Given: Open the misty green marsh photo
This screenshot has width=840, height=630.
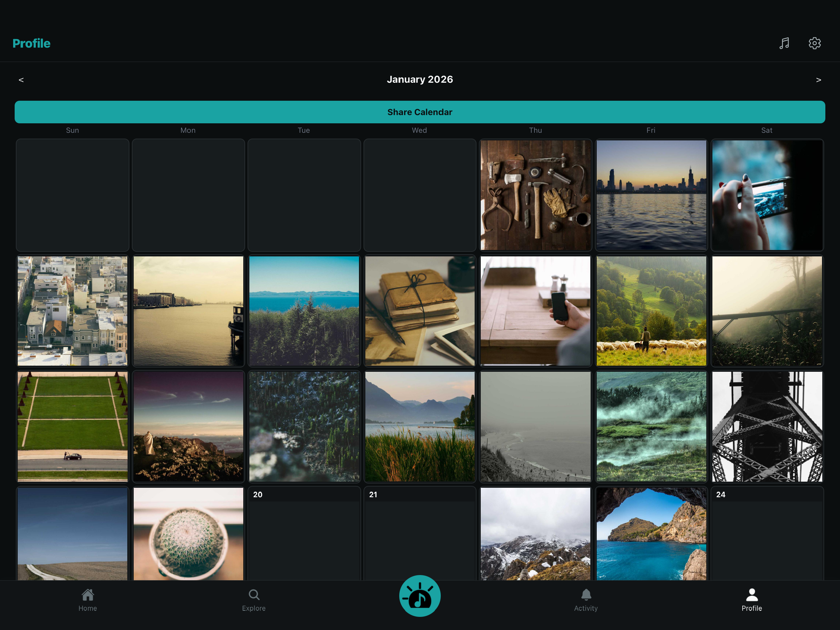Looking at the screenshot, I should [651, 427].
